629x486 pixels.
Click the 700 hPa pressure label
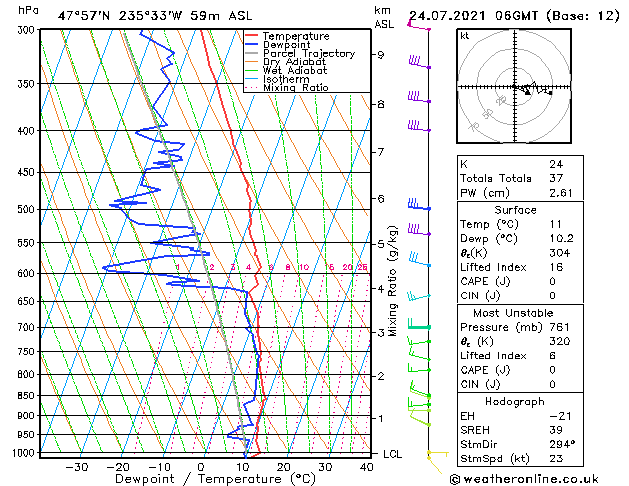point(28,328)
